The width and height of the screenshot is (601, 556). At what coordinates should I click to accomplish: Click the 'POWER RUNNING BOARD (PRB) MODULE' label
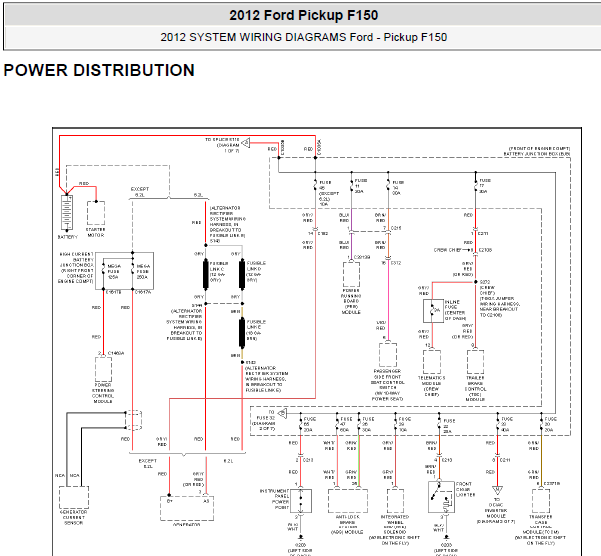click(351, 302)
